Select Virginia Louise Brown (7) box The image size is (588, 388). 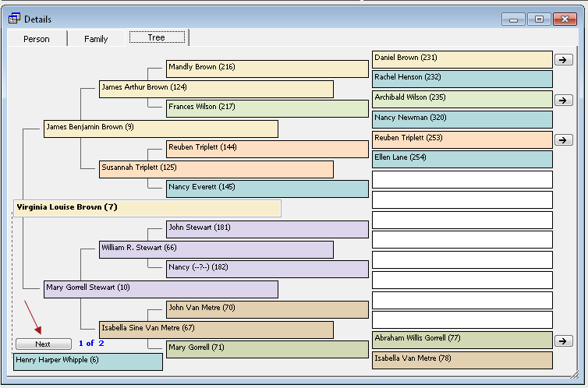[147, 208]
